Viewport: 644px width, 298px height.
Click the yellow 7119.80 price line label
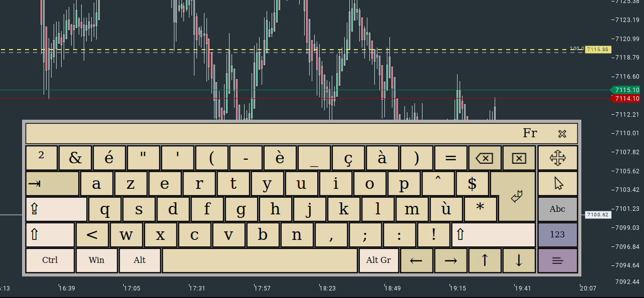coord(598,50)
